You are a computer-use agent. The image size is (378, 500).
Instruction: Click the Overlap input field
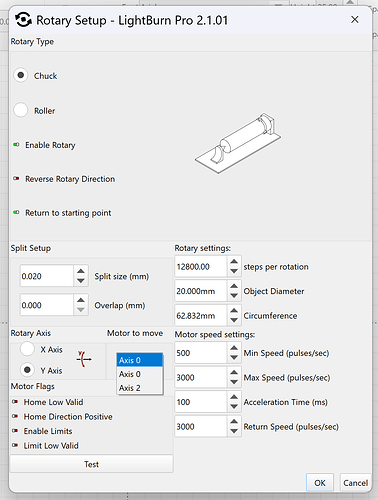click(x=46, y=305)
